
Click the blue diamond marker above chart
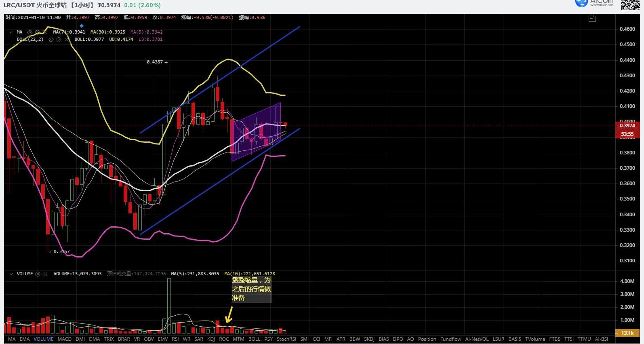tap(82, 26)
